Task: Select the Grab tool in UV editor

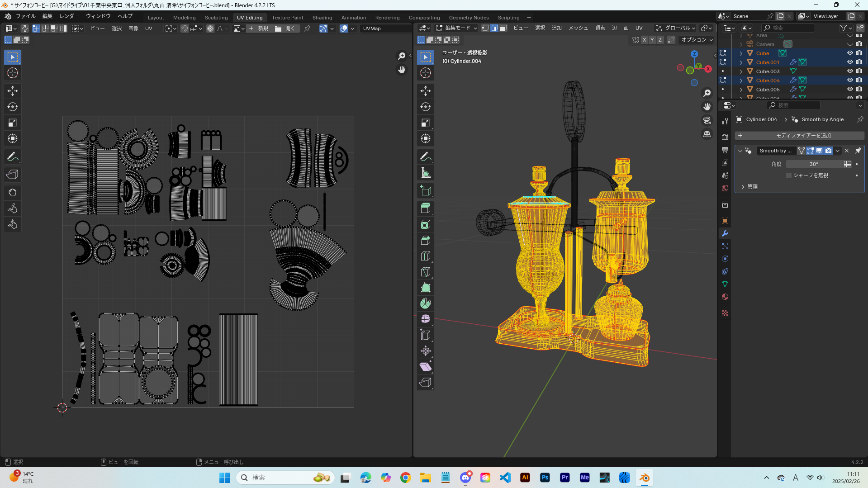Action: coord(12,193)
